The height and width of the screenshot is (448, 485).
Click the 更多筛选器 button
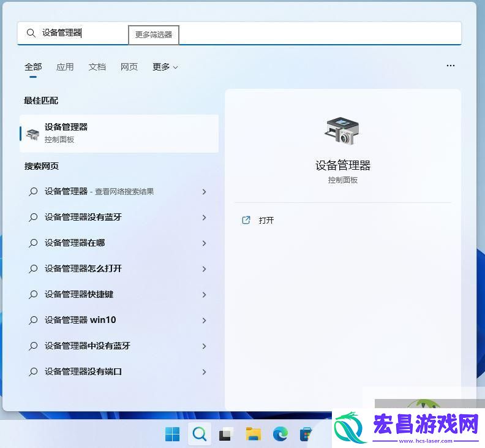(154, 35)
